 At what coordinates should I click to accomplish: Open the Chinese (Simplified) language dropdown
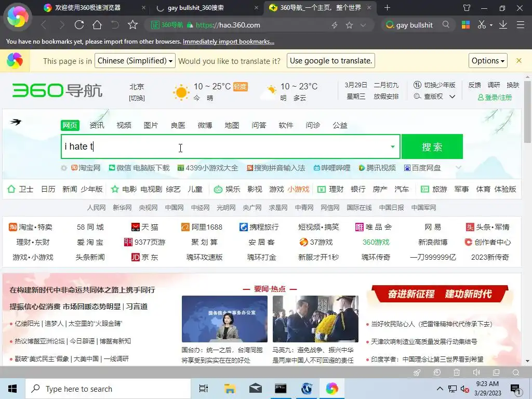(135, 61)
